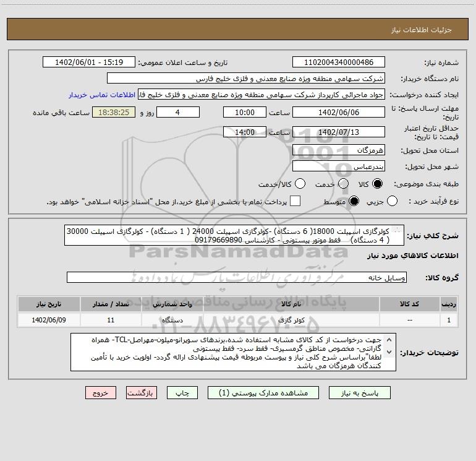This screenshot has height=461, width=476.
Task: Click the city field بندرعباس
Action: 339,166
